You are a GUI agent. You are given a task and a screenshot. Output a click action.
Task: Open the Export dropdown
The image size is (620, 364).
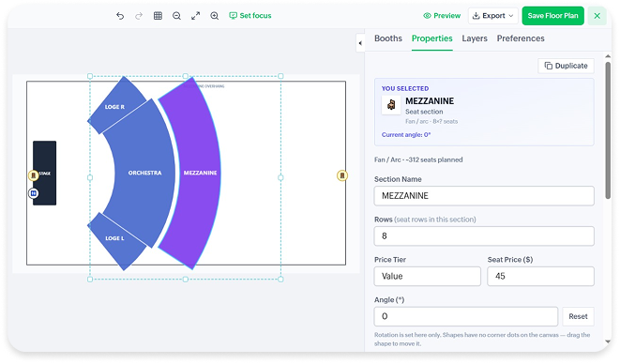pyautogui.click(x=493, y=16)
